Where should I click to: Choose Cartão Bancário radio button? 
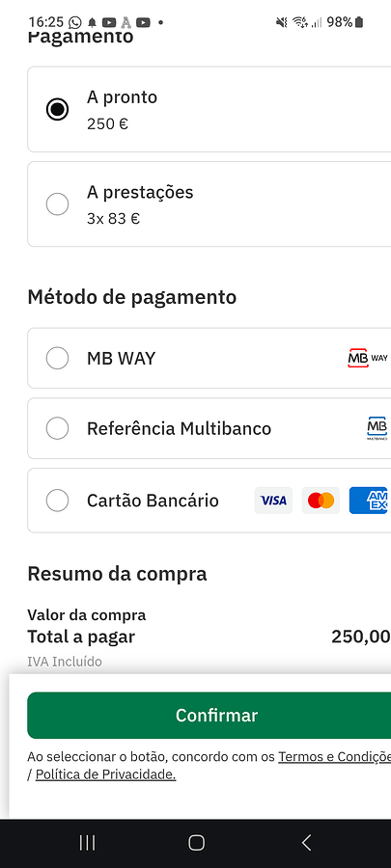pyautogui.click(x=57, y=501)
